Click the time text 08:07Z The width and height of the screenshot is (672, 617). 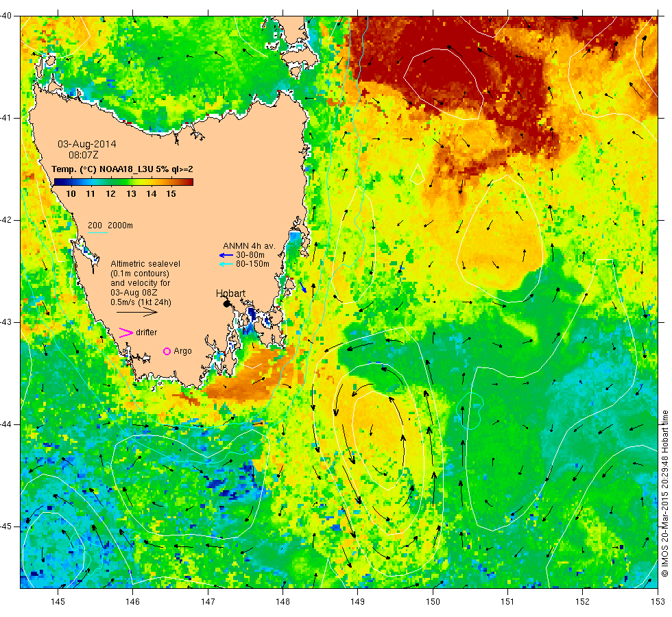pos(84,155)
